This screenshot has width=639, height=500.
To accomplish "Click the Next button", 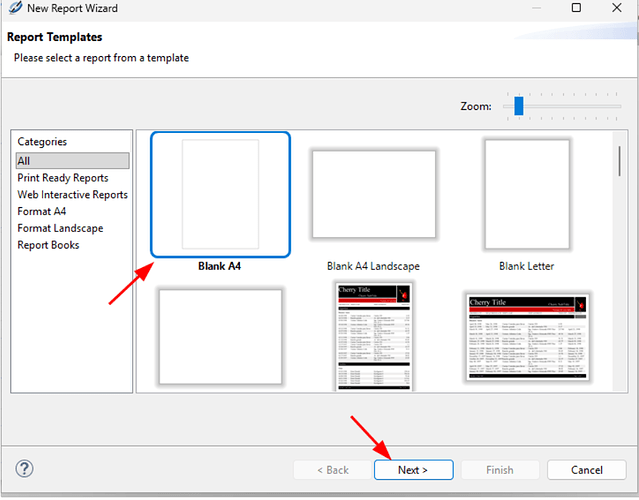I will (413, 470).
